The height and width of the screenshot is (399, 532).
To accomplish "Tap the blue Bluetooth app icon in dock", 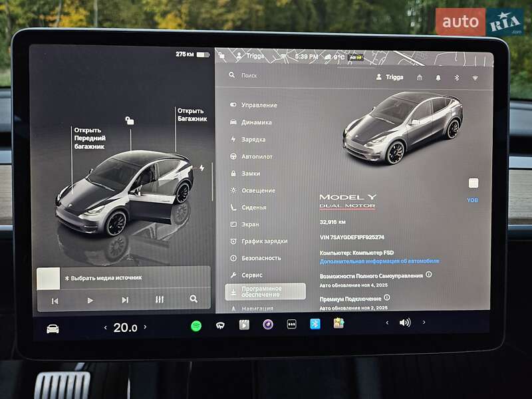I will coord(315,324).
